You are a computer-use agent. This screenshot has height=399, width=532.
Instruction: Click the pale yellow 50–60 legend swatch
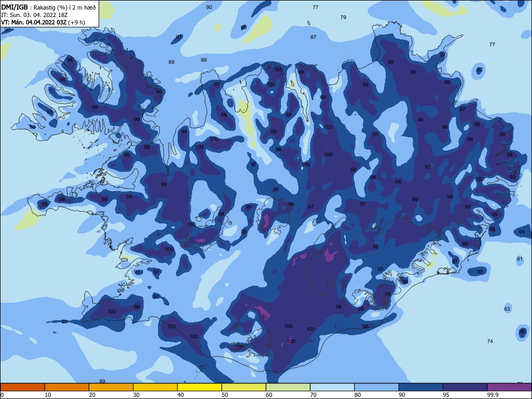pos(244,387)
